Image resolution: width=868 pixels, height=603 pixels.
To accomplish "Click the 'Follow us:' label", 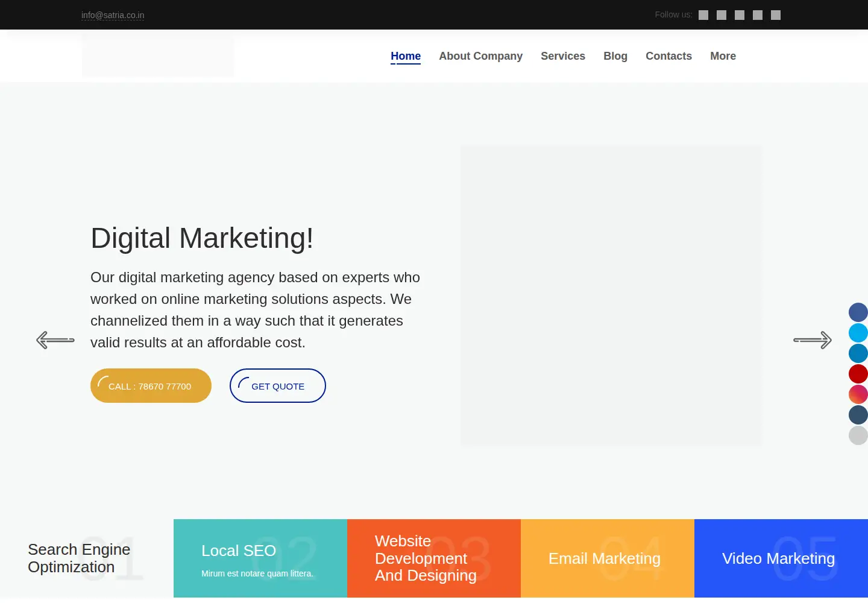I will tap(674, 15).
